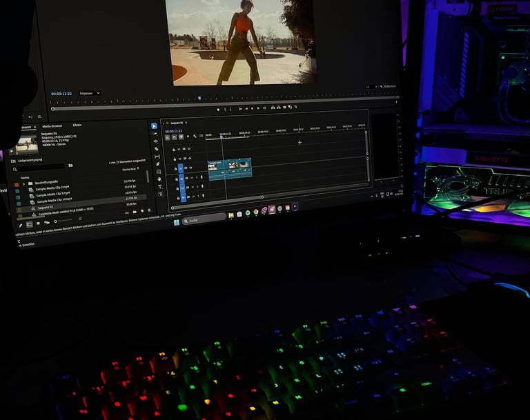Image resolution: width=530 pixels, height=420 pixels.
Task: Step back one frame in Program Monitor
Action: pos(246,108)
